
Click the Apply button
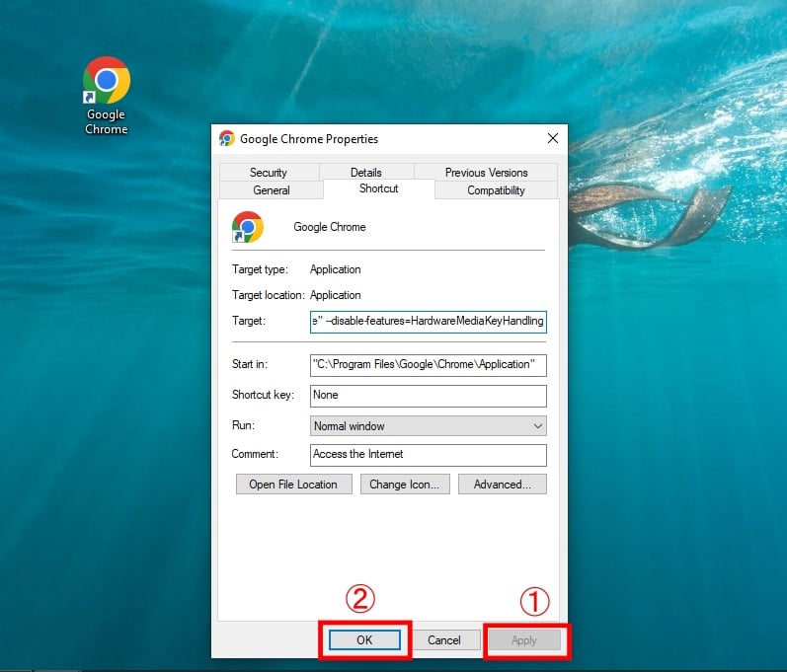point(524,639)
